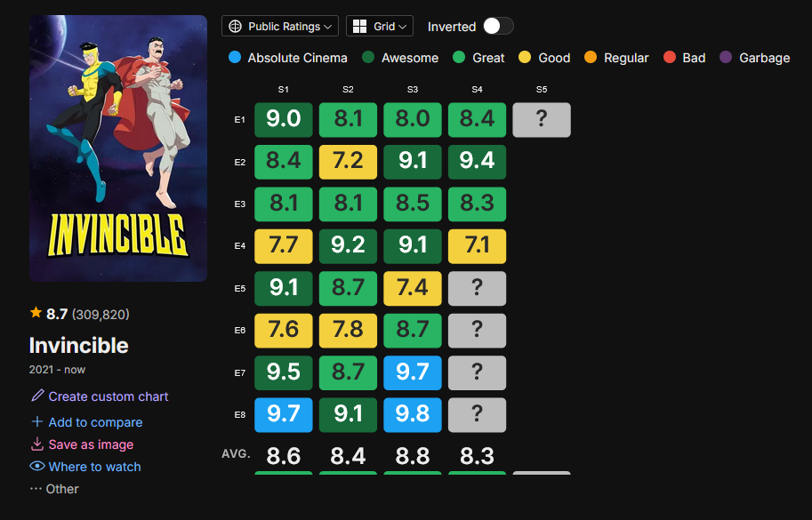
Task: Open the ellipsis icon beside Other
Action: 36,489
